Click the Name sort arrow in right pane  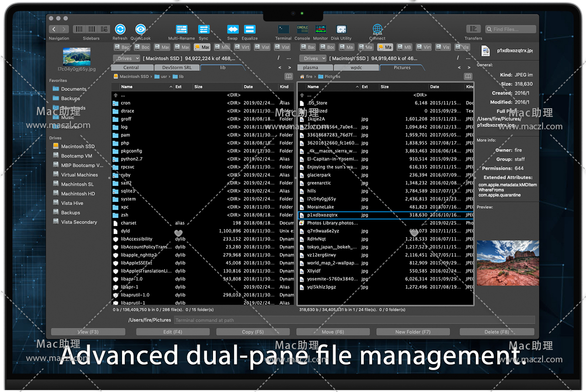357,87
